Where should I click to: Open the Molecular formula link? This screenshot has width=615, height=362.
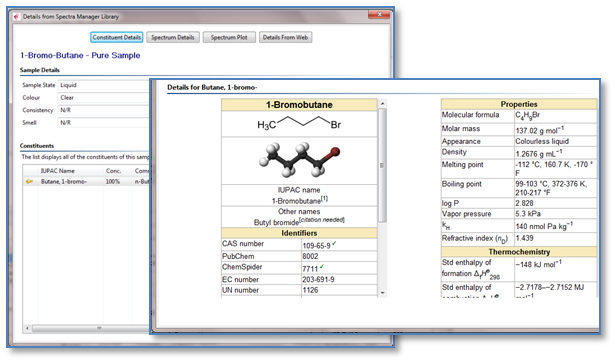[470, 115]
